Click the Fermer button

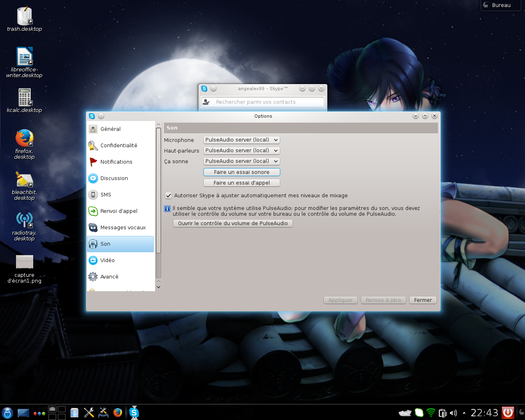423,300
